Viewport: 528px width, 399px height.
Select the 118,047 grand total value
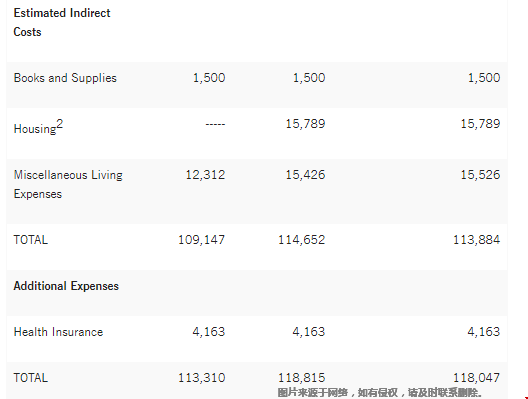point(477,378)
